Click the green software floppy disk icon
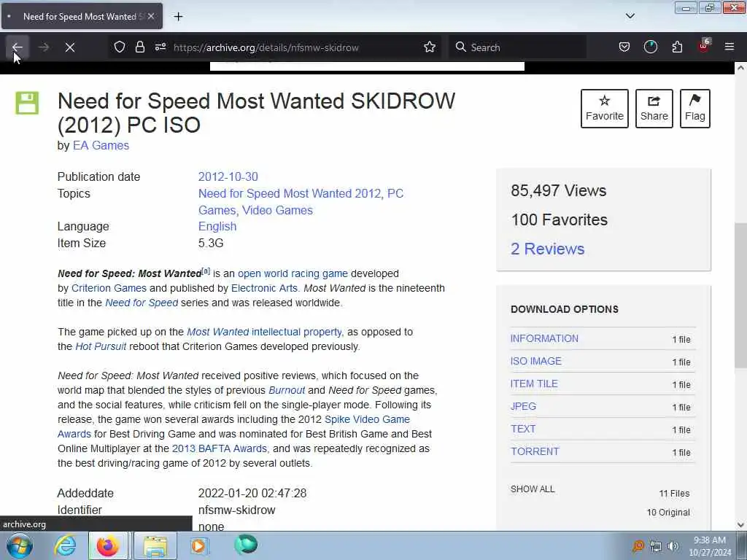This screenshot has width=747, height=560. [27, 103]
